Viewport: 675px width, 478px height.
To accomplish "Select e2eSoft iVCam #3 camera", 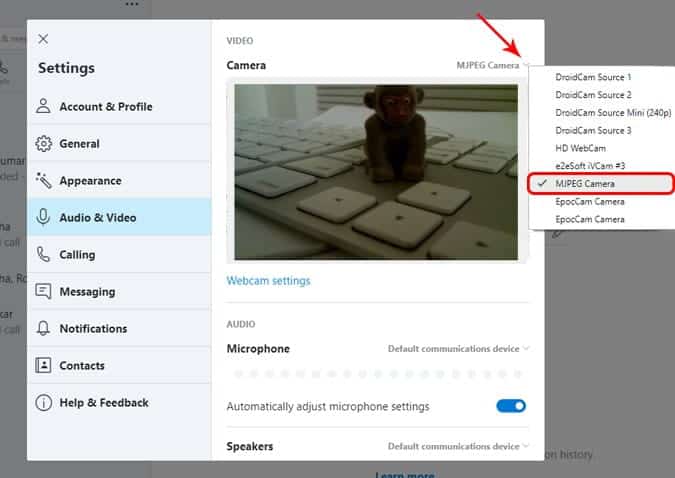I will tap(601, 166).
